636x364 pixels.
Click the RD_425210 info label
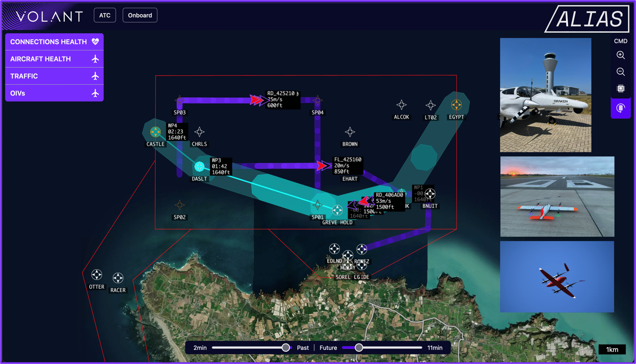(283, 99)
